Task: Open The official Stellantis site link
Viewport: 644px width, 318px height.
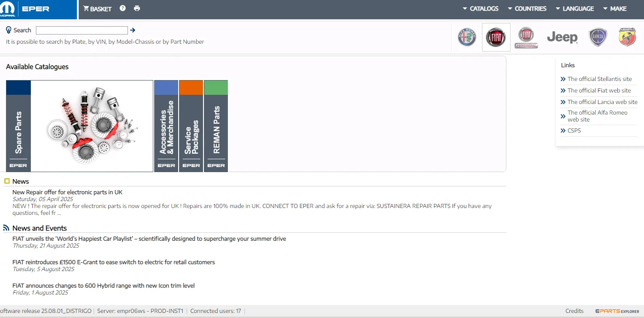Action: point(600,79)
